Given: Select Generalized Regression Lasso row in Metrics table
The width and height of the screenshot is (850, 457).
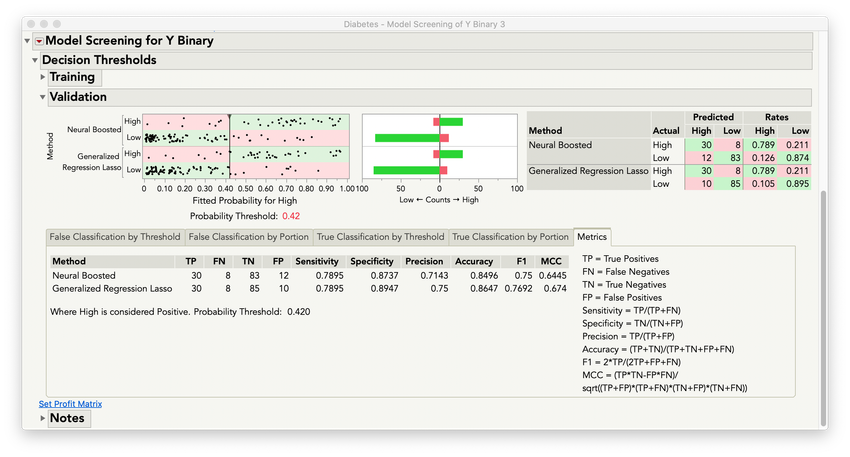Looking at the screenshot, I should click(x=309, y=289).
